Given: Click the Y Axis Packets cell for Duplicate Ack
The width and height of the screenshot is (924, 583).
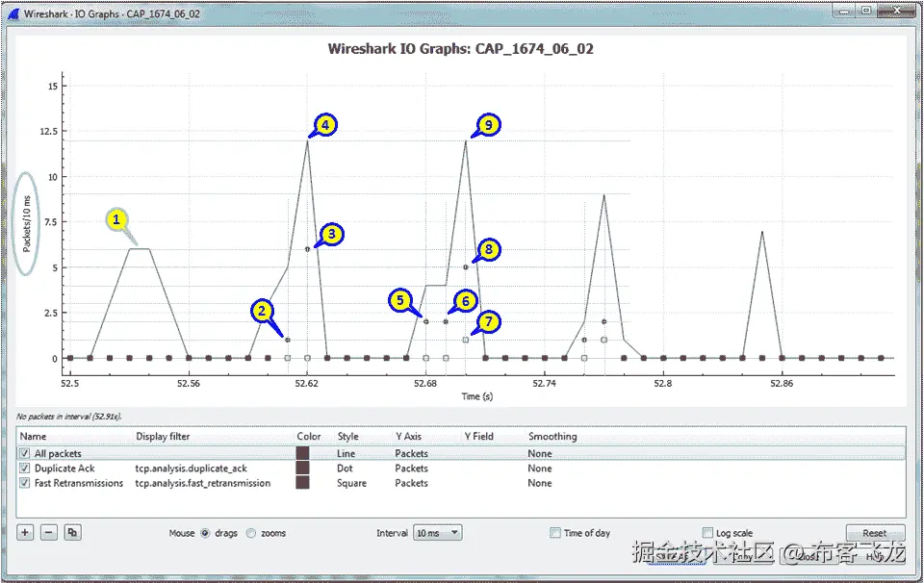Looking at the screenshot, I should click(x=411, y=469).
